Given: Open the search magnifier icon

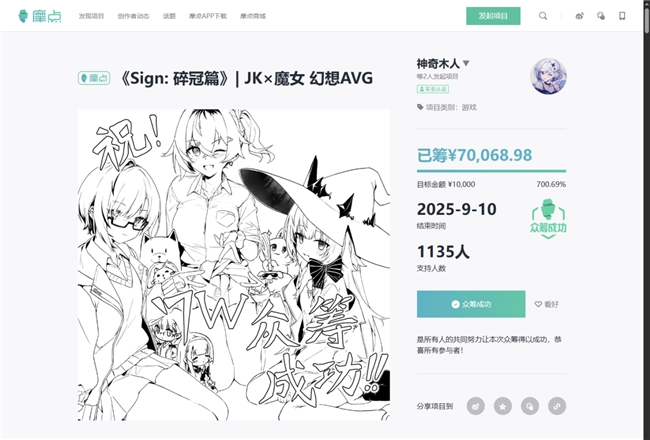Looking at the screenshot, I should (543, 16).
